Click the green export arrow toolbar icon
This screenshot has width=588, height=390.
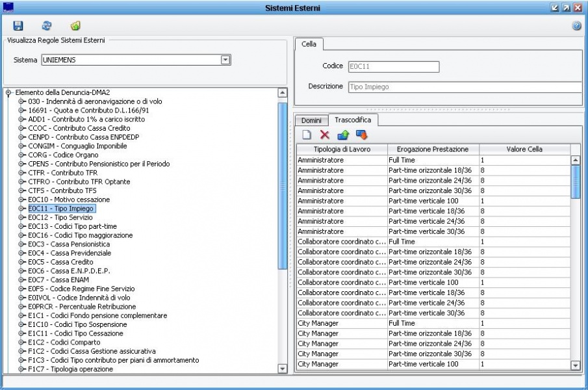[75, 26]
